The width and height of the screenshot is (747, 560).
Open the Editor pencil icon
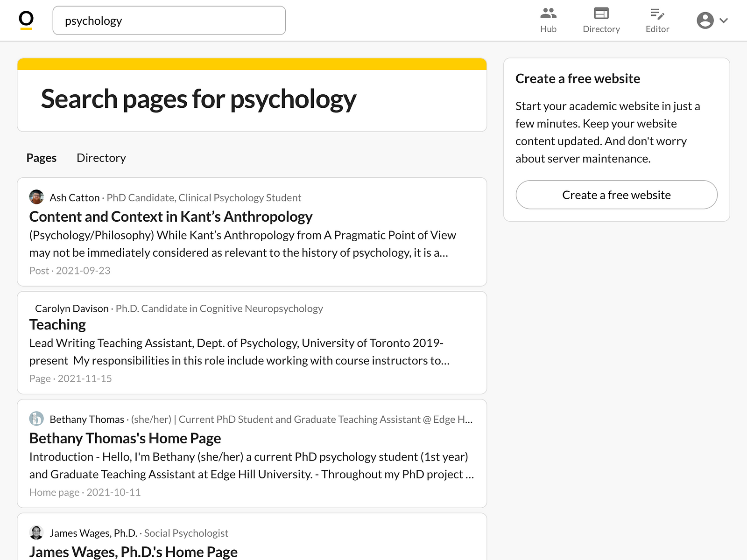click(657, 14)
